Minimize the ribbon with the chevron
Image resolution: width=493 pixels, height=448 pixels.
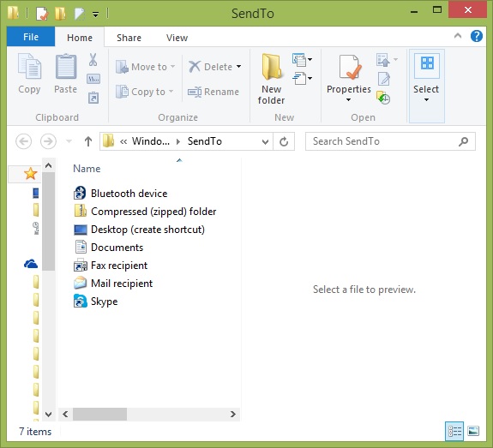(x=458, y=36)
